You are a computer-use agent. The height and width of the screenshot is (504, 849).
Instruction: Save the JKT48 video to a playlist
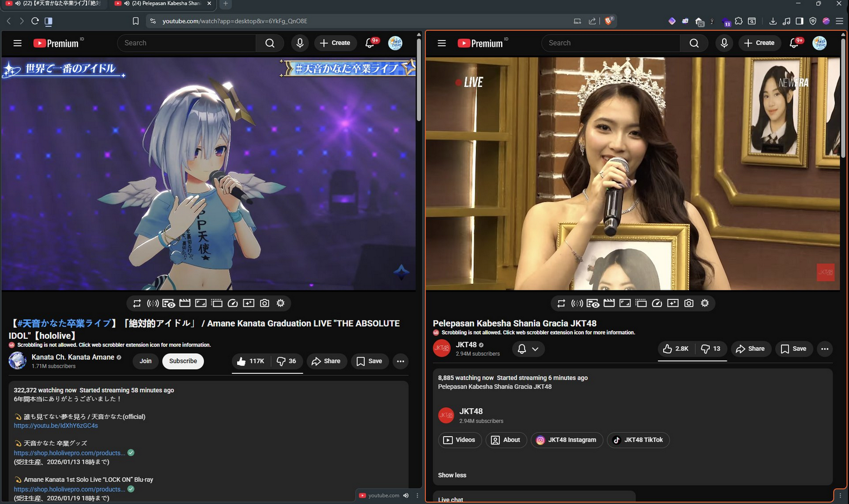[x=794, y=349]
